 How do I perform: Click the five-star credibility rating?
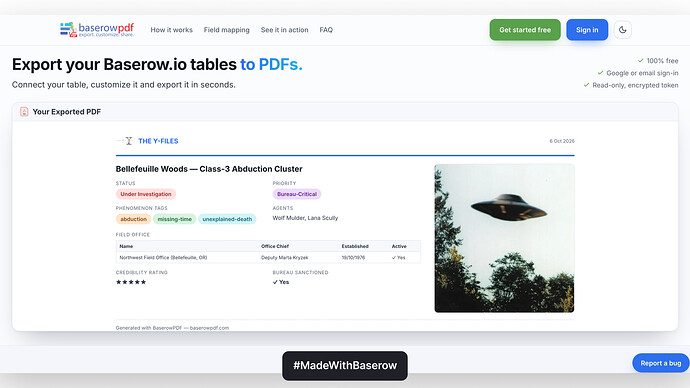131,282
